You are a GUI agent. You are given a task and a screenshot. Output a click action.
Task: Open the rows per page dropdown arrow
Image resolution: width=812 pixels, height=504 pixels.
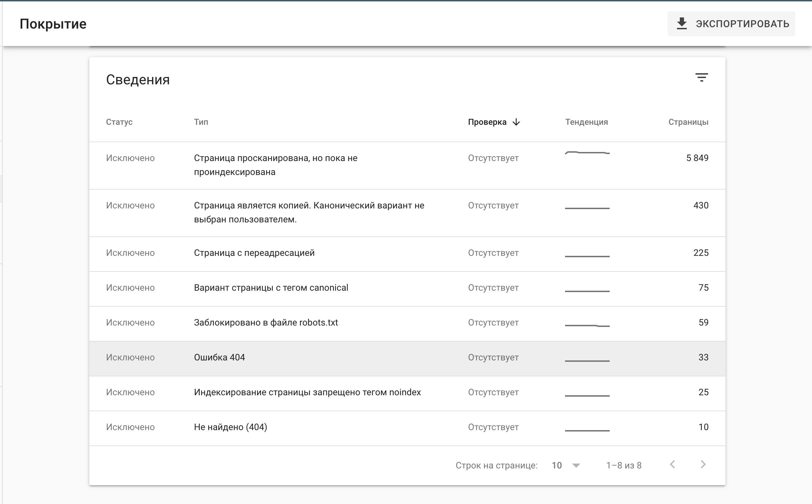[576, 465]
